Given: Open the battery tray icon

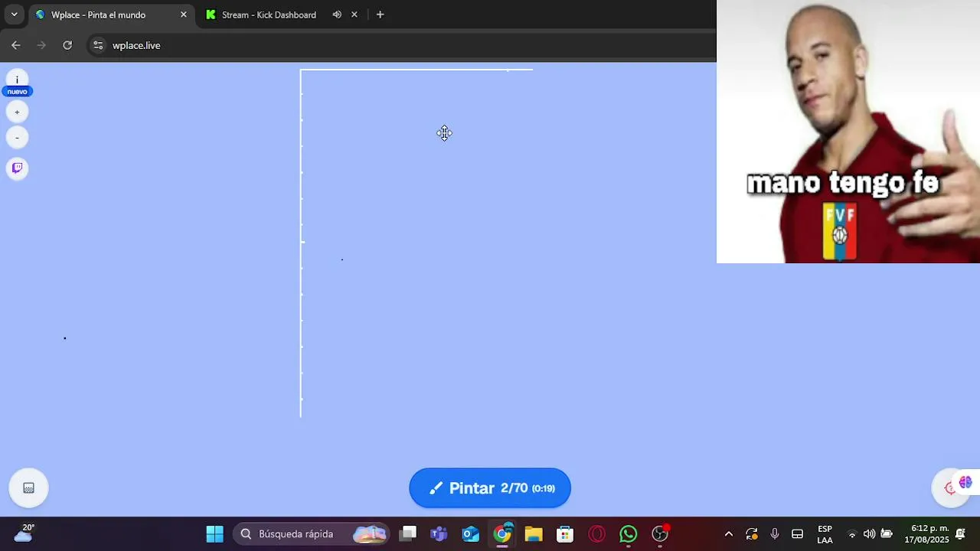Looking at the screenshot, I should coord(887,534).
